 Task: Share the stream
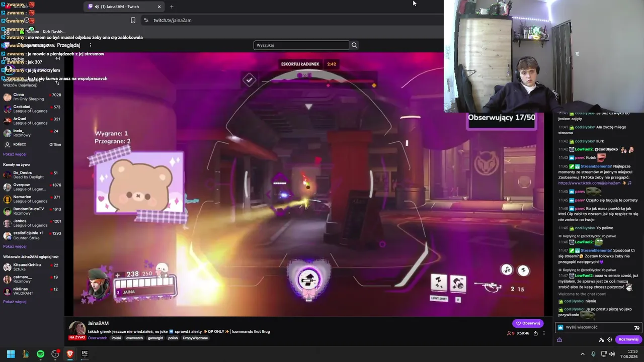pos(535,333)
